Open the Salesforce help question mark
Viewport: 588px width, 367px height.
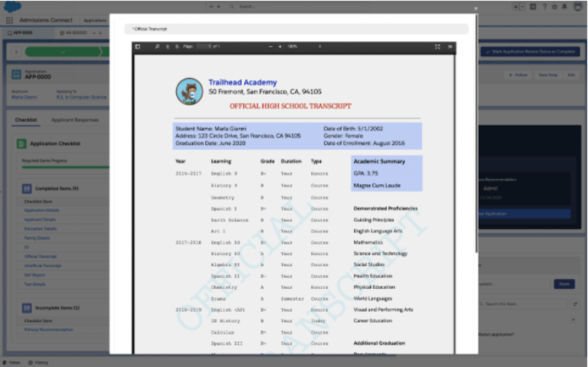tap(543, 7)
